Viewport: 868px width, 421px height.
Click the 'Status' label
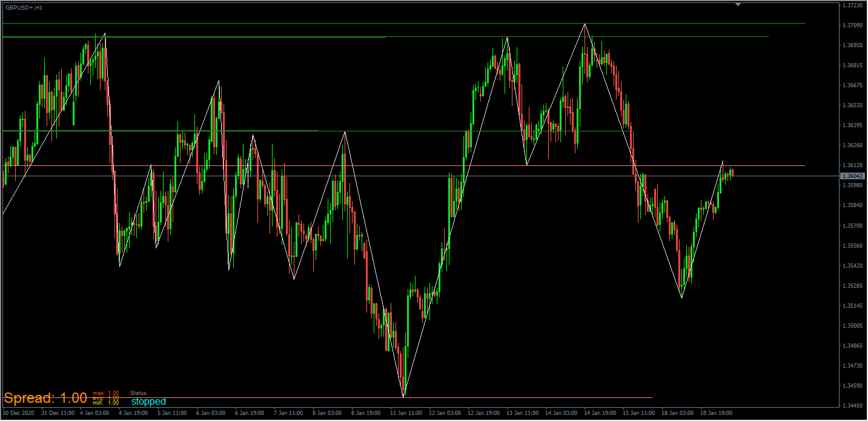pos(138,393)
